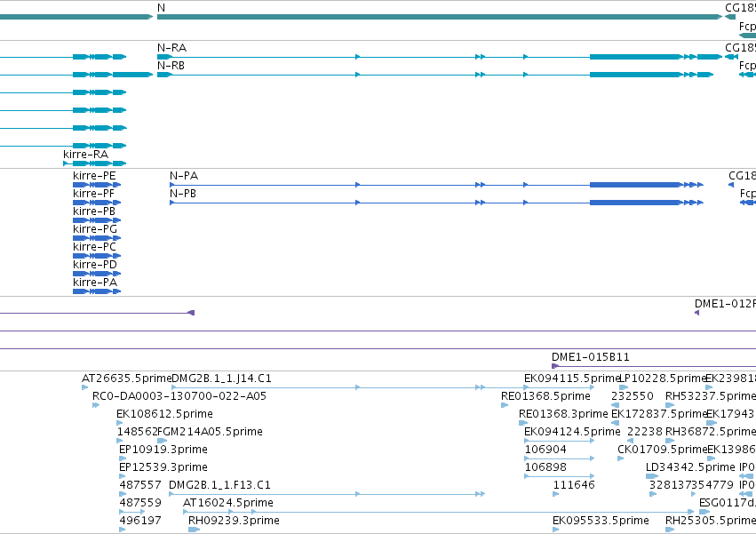The width and height of the screenshot is (756, 534).
Task: Click the AT16024.5prime EST label
Action: 228,503
